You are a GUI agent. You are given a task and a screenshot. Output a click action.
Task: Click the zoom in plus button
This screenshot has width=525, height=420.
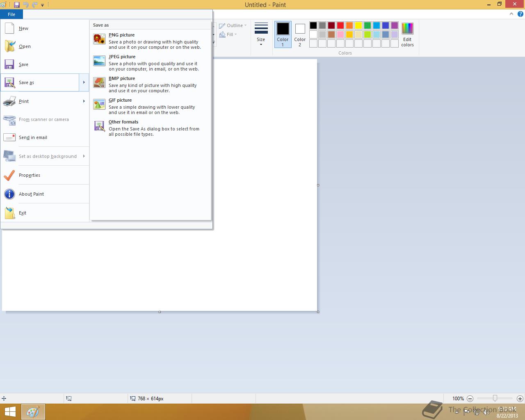click(520, 398)
